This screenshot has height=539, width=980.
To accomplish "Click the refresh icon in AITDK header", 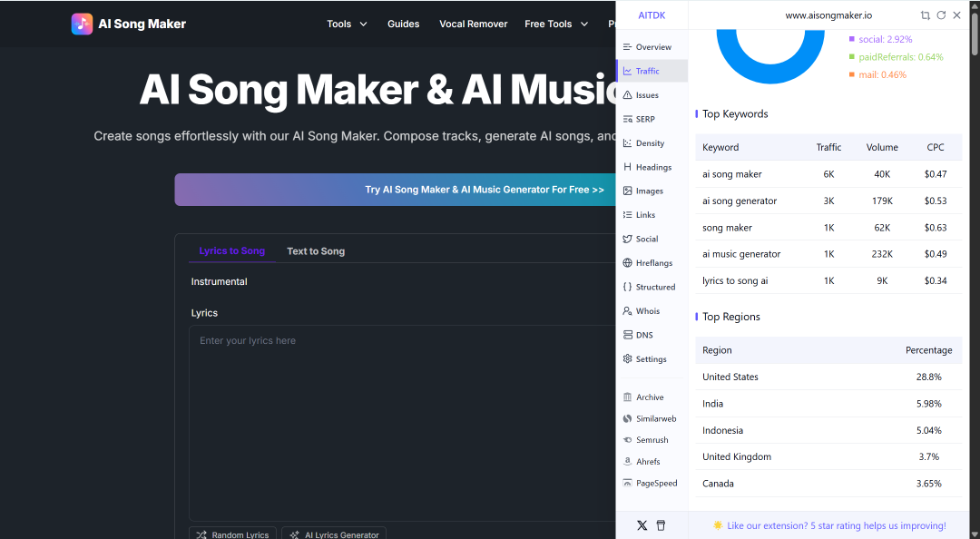I will point(941,15).
